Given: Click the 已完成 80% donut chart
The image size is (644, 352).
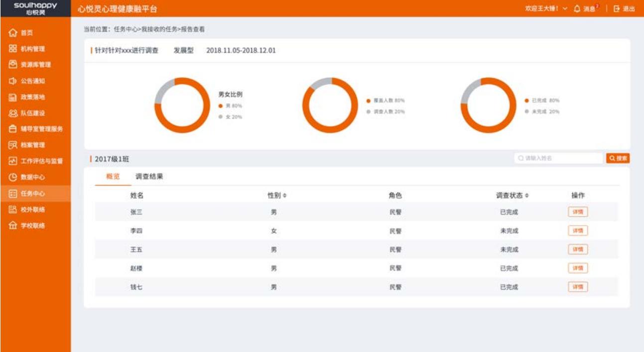Looking at the screenshot, I should (x=488, y=105).
